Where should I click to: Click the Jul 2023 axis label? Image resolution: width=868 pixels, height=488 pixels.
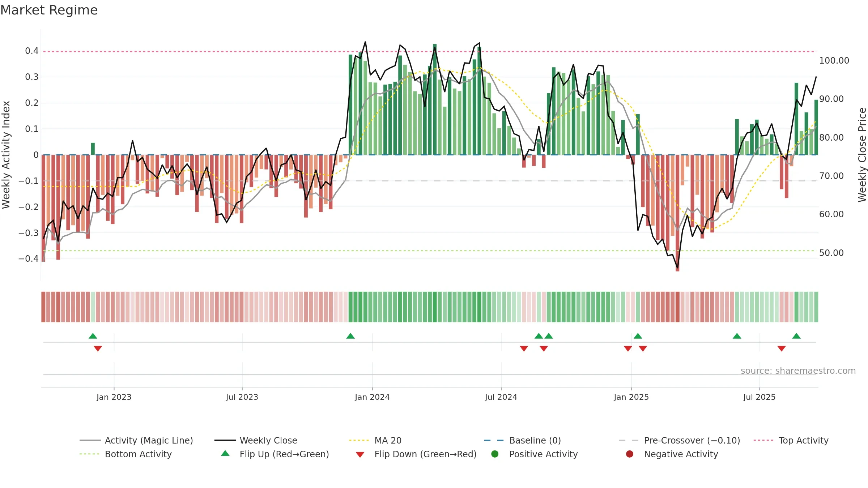[242, 397]
